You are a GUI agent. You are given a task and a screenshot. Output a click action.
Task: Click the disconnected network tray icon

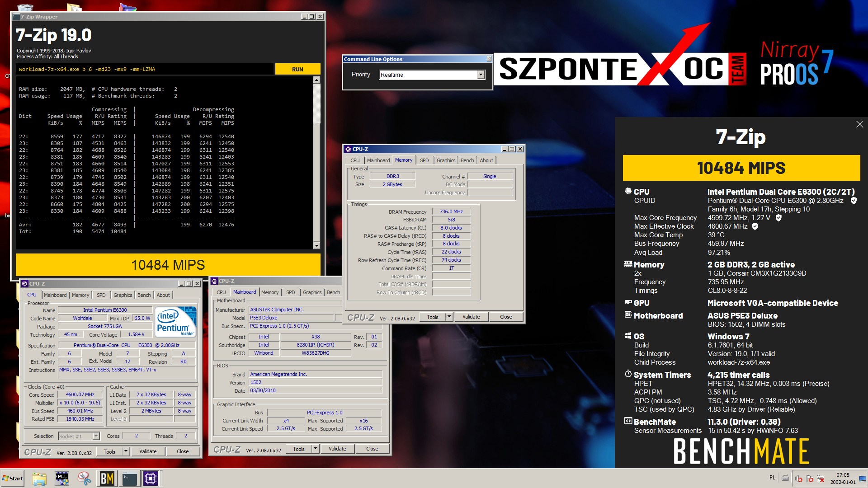821,479
